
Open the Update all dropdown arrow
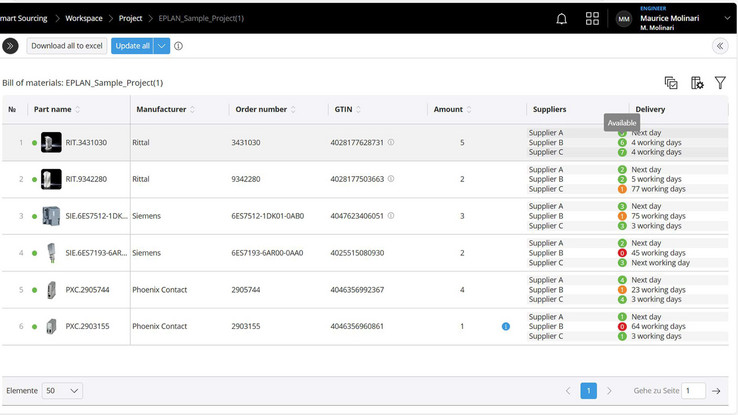pos(162,46)
